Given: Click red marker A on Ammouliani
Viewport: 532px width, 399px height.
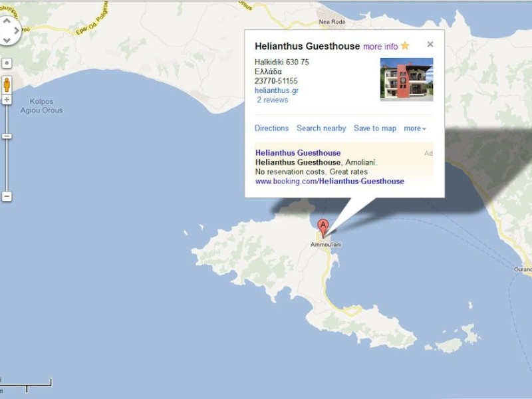Looking at the screenshot, I should point(323,227).
